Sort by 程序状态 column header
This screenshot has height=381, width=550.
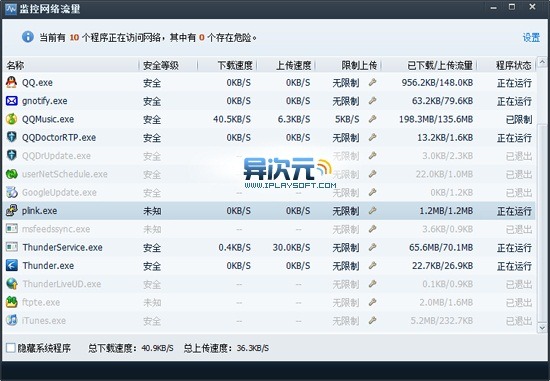[514, 65]
